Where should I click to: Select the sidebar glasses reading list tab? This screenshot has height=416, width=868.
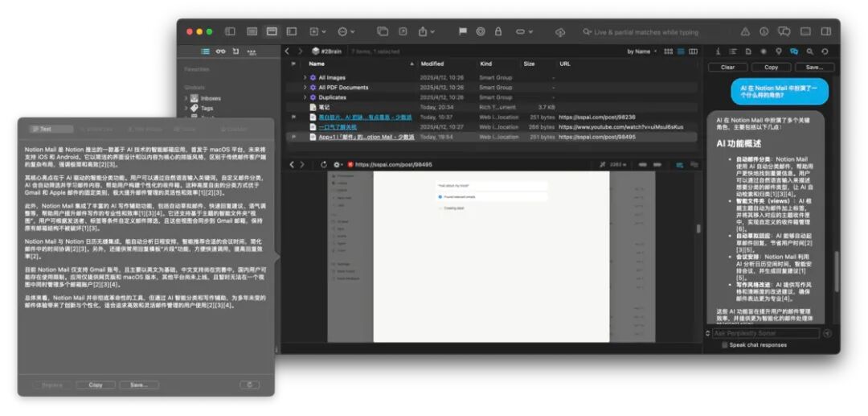point(221,51)
